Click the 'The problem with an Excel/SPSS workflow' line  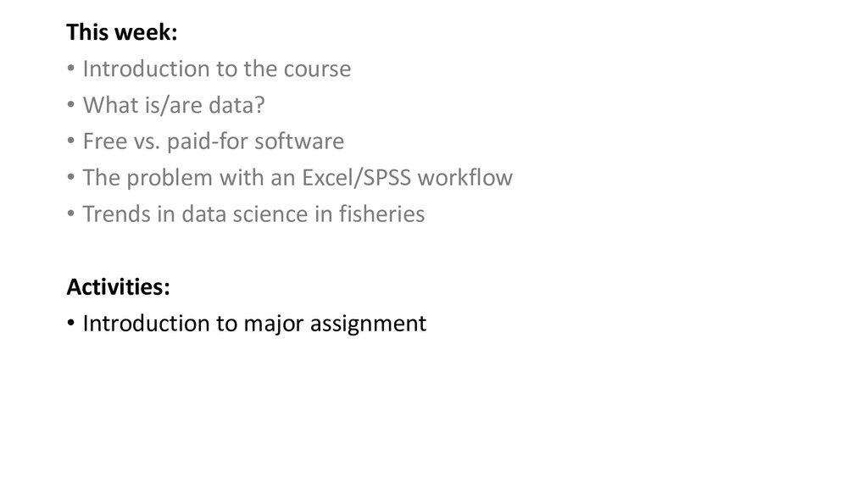tap(298, 178)
